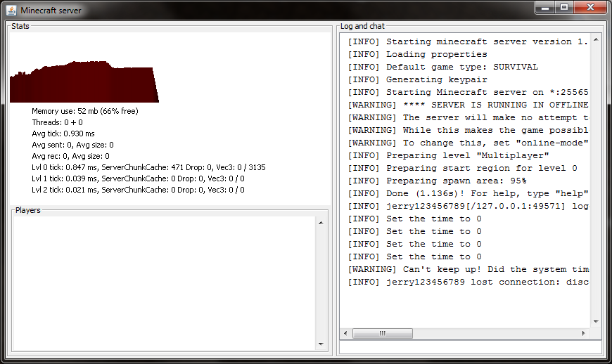Viewport: 612px width, 364px height.
Task: Click the 'Lvl 1 tick: 0.039 ms' stat line
Action: pos(138,179)
